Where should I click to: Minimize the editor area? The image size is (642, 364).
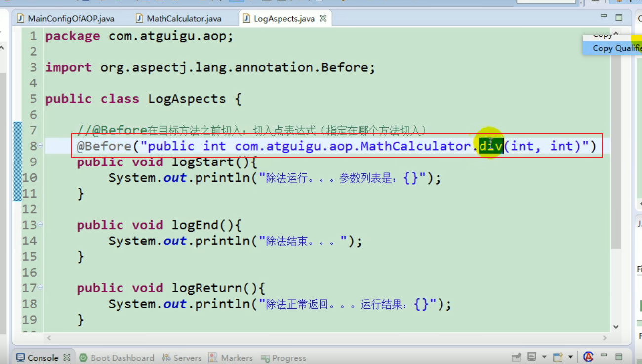603,17
